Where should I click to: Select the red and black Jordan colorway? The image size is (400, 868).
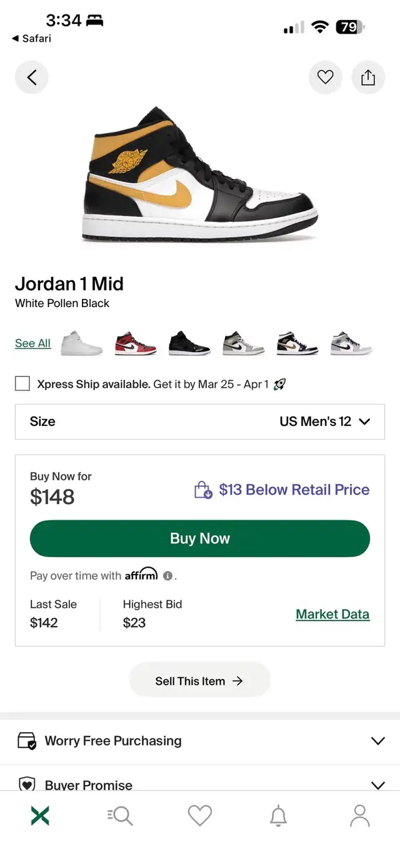click(x=136, y=343)
